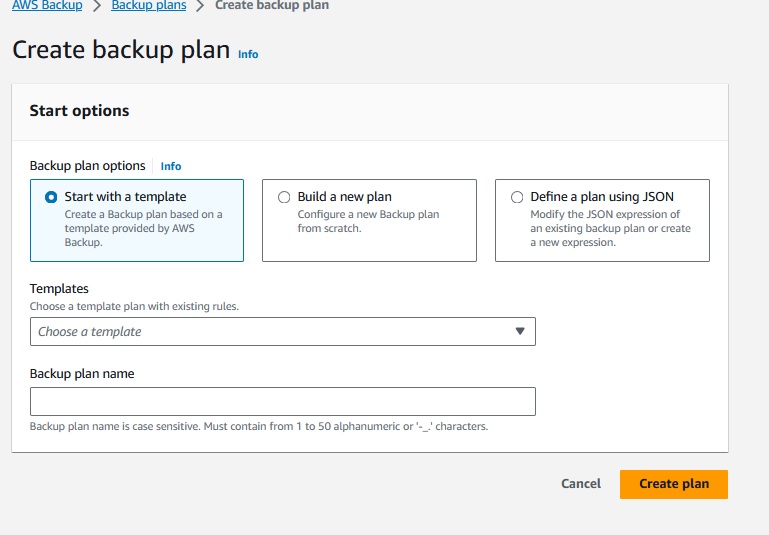Click the 'Create backup plan' breadcrumb text
769x535 pixels.
(x=272, y=5)
